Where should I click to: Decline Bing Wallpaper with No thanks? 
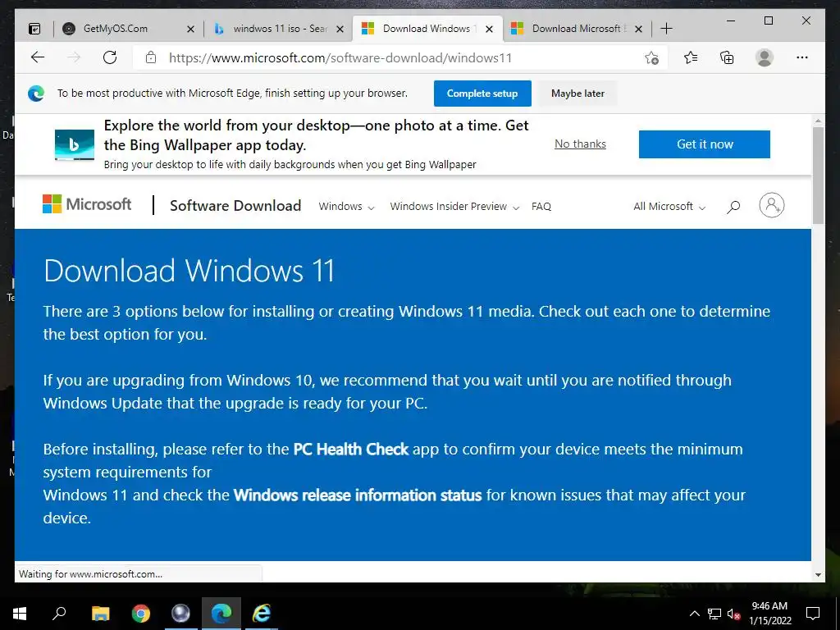(580, 144)
